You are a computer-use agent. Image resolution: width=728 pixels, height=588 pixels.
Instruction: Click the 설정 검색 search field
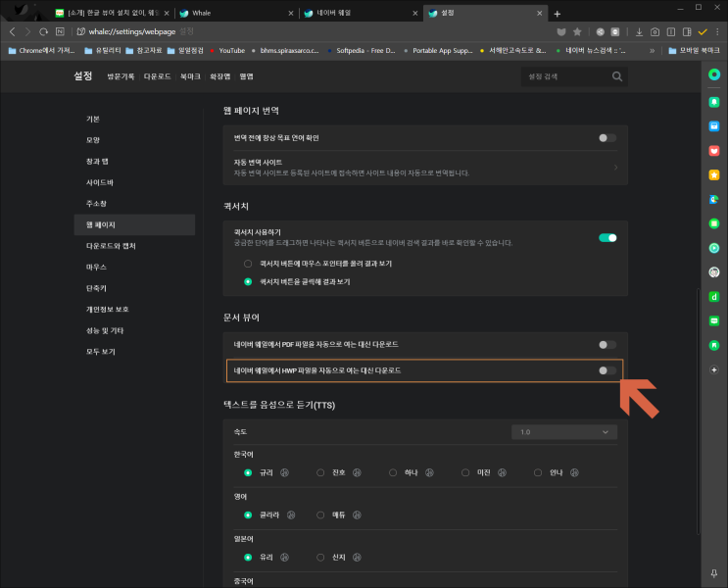point(574,76)
